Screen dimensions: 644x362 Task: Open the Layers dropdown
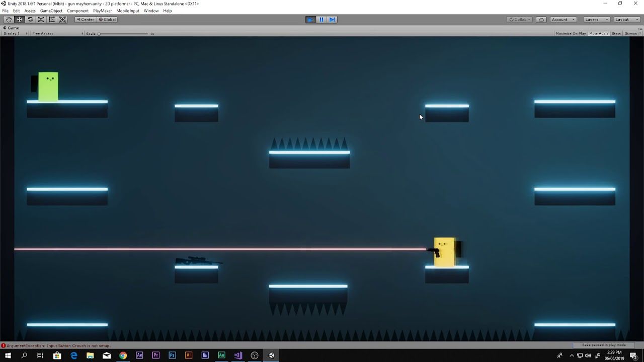(x=596, y=20)
